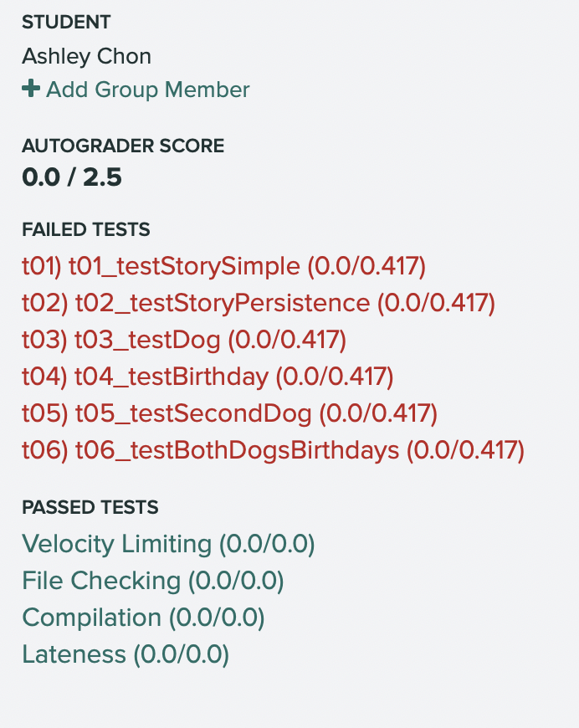This screenshot has width=579, height=728.
Task: Open the Add Group Member link
Action: pos(147,90)
